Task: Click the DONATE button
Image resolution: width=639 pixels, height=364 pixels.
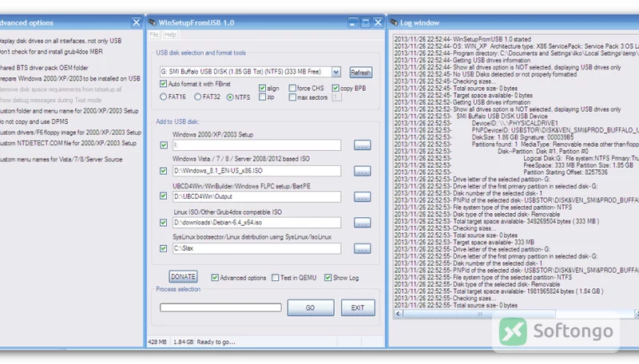Action: coord(183,276)
